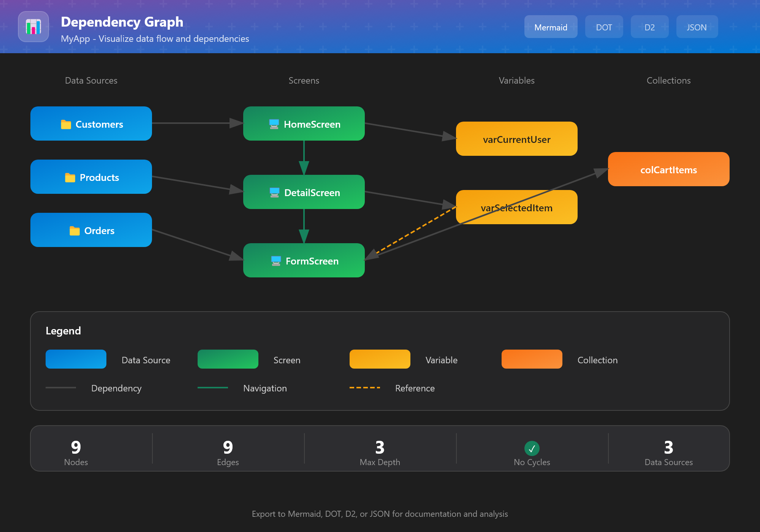
Task: Click the DOT export button
Action: (604, 27)
